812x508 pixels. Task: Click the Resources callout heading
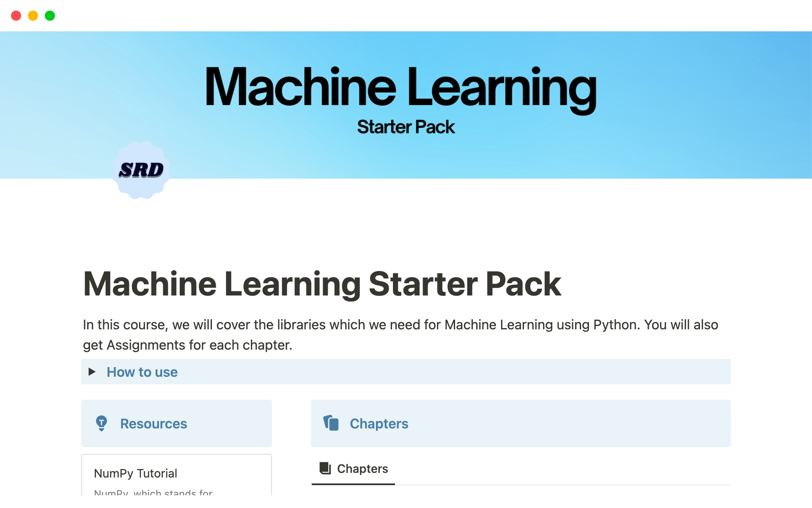pos(154,424)
